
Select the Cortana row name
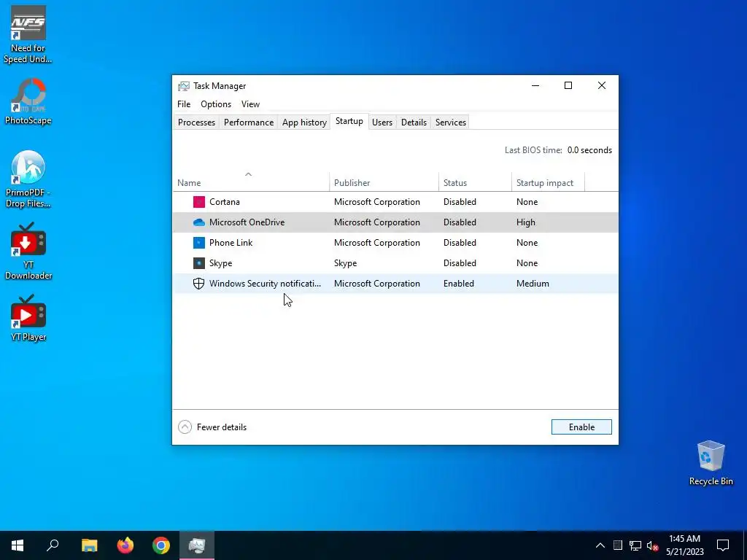pyautogui.click(x=225, y=202)
